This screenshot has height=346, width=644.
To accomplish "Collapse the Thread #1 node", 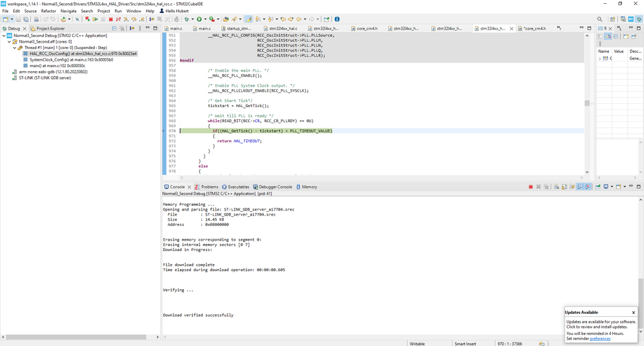I will tap(14, 48).
